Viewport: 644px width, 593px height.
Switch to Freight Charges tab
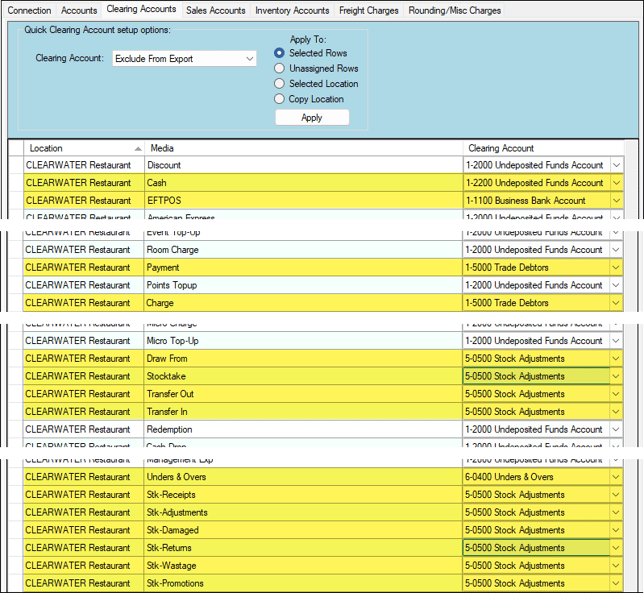369,10
